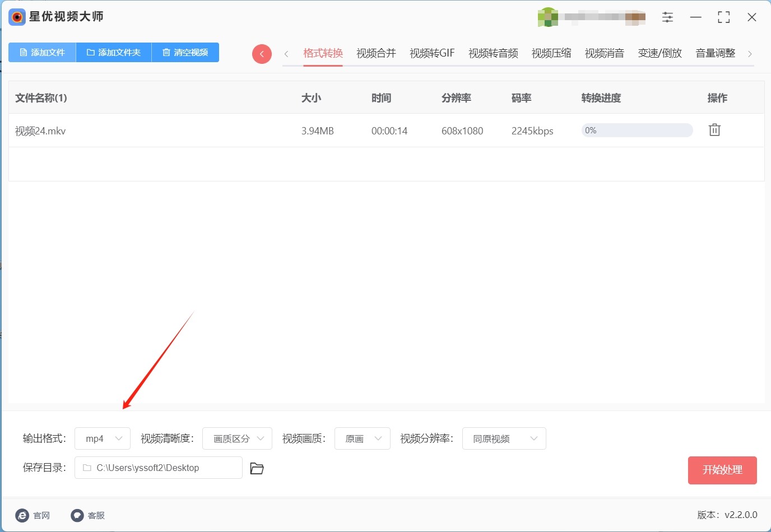Open 客服 chat support icon

coord(77,515)
